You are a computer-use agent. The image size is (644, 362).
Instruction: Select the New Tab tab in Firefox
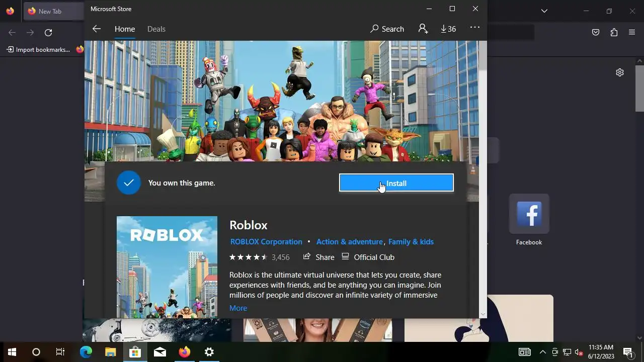(x=54, y=11)
